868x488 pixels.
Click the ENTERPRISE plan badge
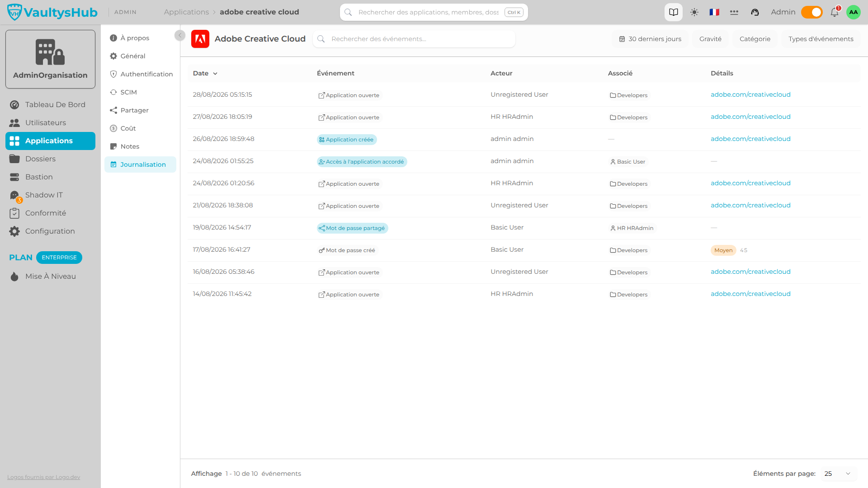pyautogui.click(x=59, y=258)
